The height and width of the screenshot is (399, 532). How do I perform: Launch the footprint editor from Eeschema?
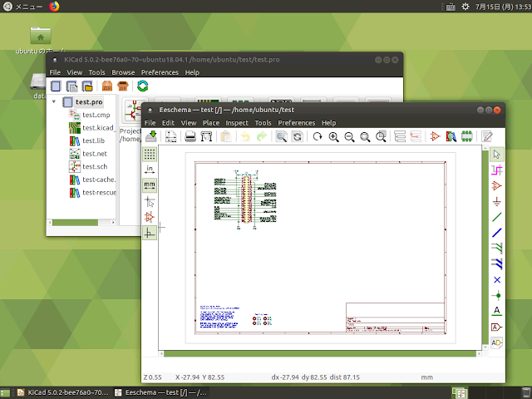[x=467, y=136]
